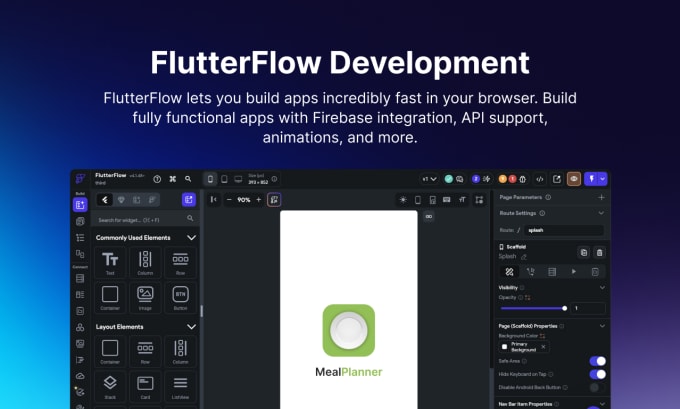The width and height of the screenshot is (680, 409).
Task: Click the FlutterFlow logo icon
Action: (80, 178)
